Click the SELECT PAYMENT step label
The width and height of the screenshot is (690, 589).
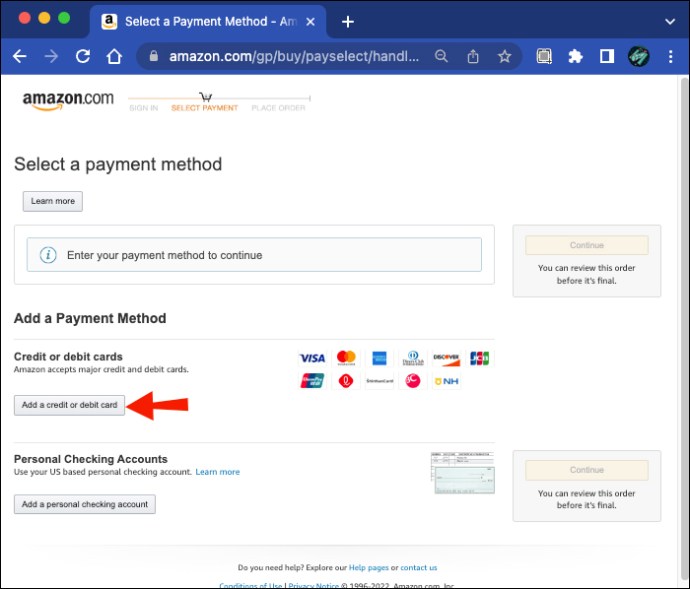point(205,108)
